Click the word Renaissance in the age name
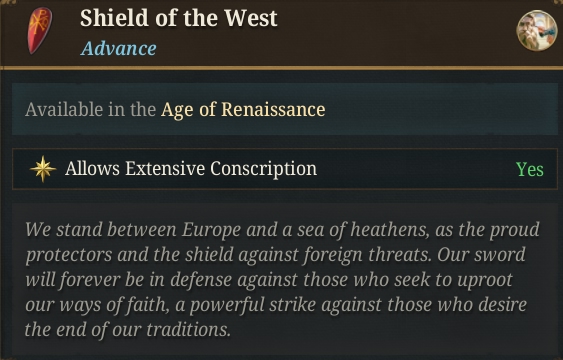This screenshot has height=360, width=563. tap(273, 109)
